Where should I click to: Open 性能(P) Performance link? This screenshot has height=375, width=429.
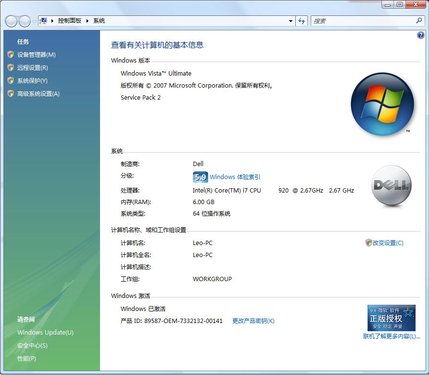click(27, 359)
